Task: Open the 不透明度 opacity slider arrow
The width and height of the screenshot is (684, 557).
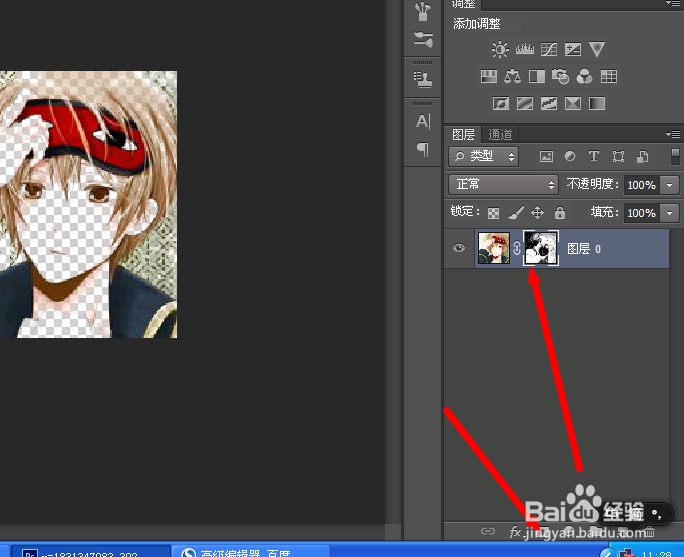Action: [670, 185]
